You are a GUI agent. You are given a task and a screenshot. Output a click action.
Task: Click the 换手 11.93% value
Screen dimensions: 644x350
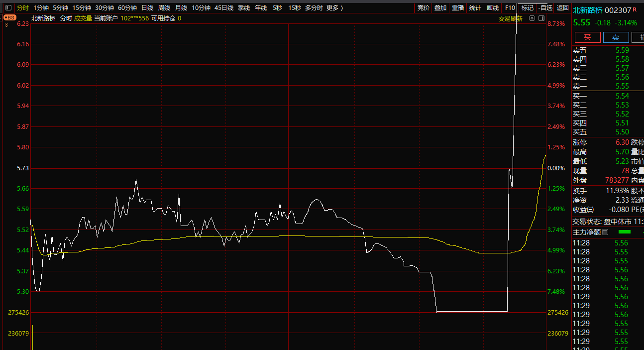[x=617, y=191]
